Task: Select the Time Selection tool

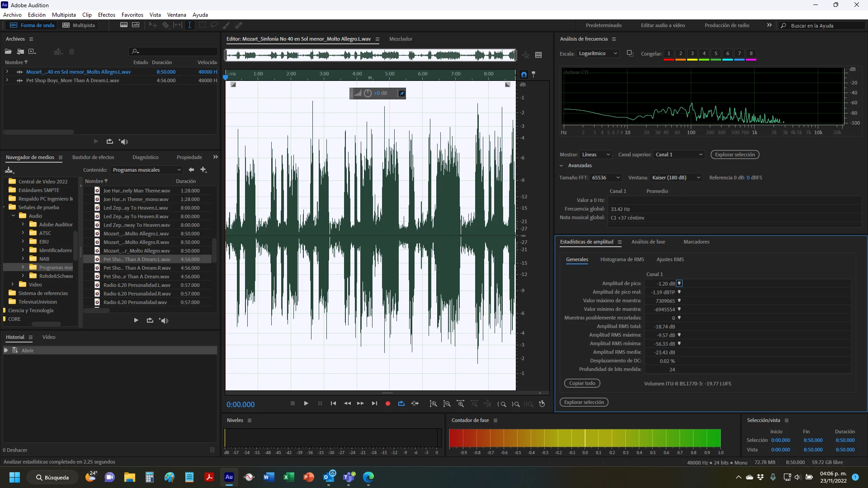Action: 189,25
